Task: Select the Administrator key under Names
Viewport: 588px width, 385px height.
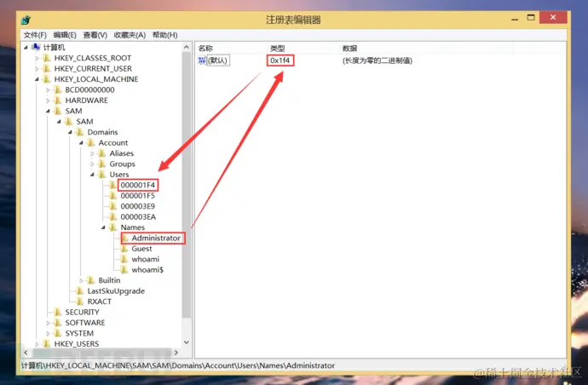Action: click(156, 238)
